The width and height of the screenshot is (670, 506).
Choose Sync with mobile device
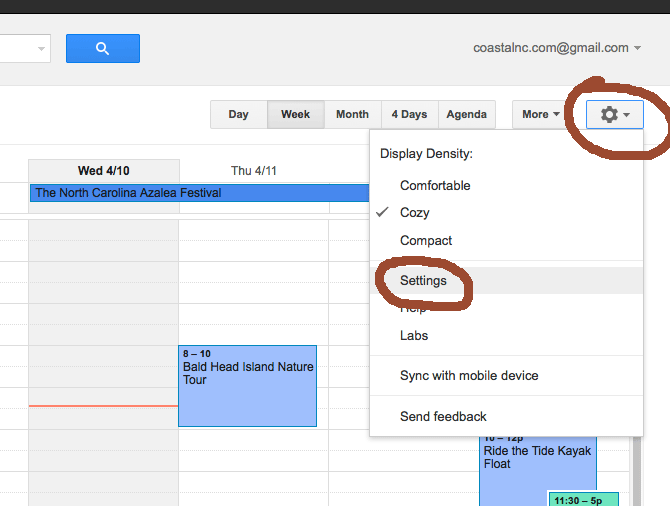coord(469,376)
